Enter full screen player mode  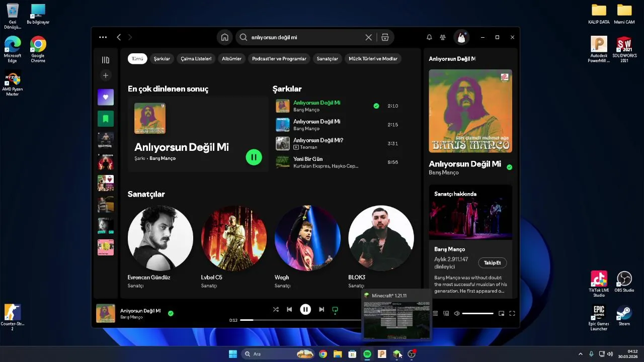point(512,313)
